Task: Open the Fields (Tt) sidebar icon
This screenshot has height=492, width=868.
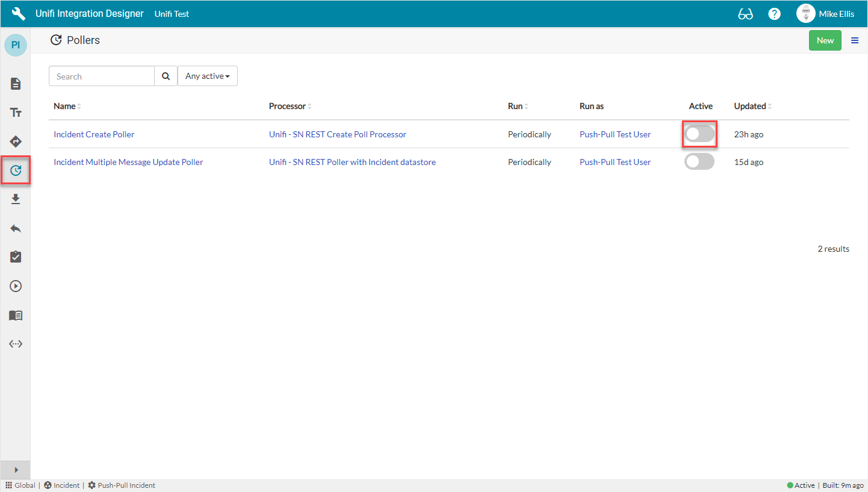Action: [16, 113]
